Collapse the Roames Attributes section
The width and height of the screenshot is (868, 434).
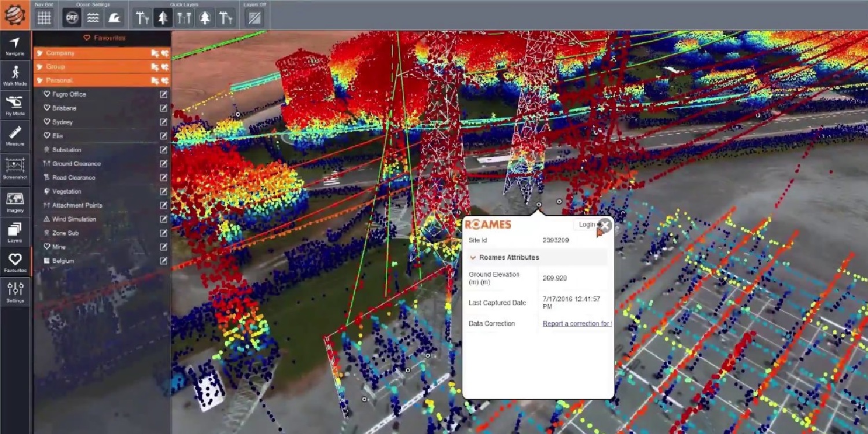(473, 258)
